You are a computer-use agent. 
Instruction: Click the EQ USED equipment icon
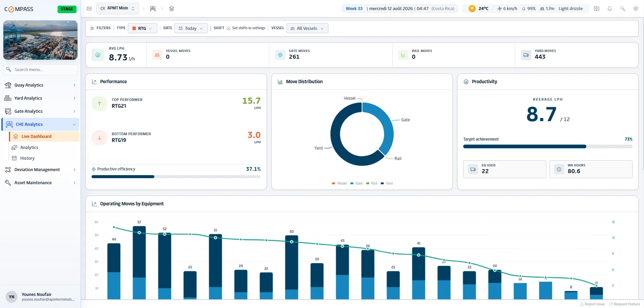click(x=473, y=169)
